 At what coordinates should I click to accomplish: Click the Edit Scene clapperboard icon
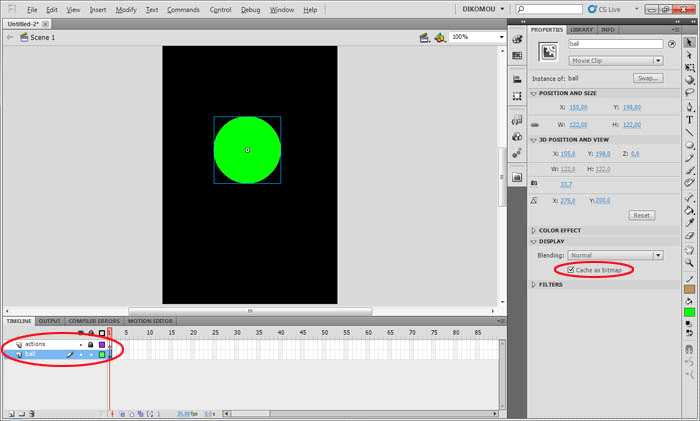[425, 38]
